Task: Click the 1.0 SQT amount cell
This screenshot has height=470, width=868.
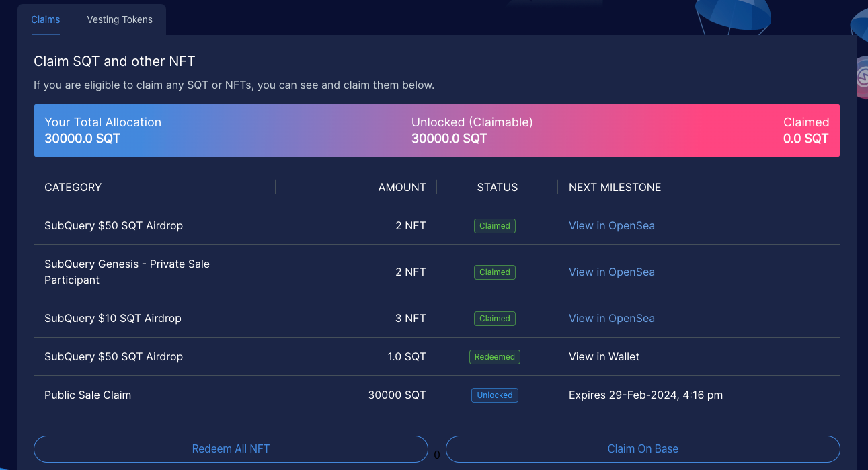Action: pyautogui.click(x=407, y=356)
